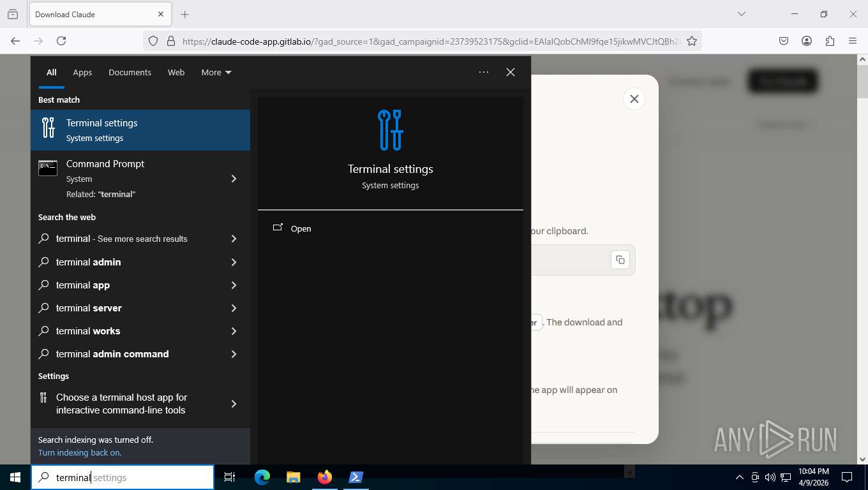Expand the Command Prompt result arrow

[x=234, y=179]
